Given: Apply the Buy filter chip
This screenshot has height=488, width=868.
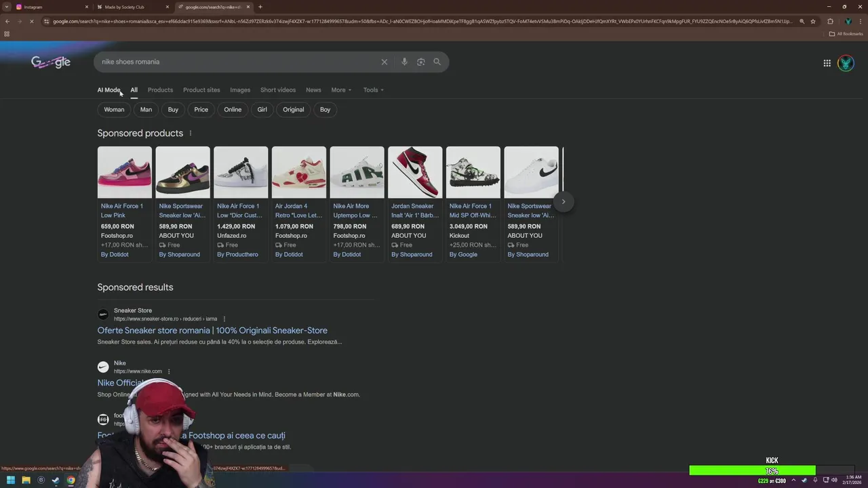Looking at the screenshot, I should [174, 110].
